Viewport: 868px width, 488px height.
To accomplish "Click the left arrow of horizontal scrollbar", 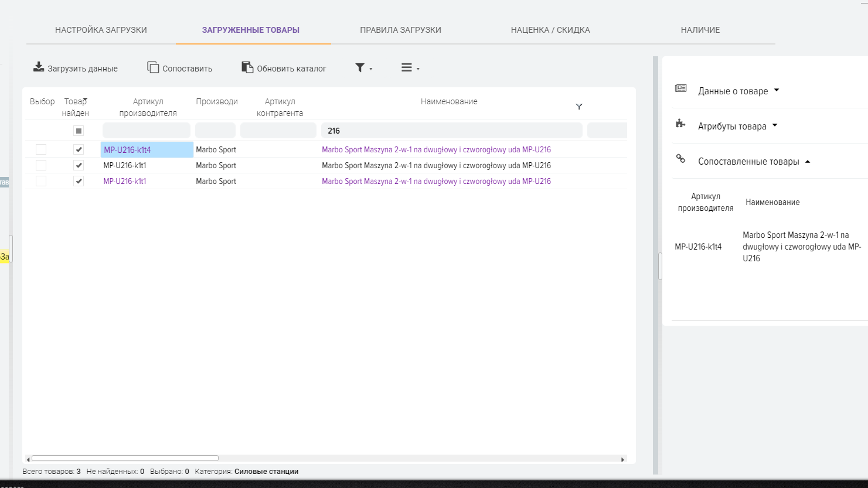I will pyautogui.click(x=28, y=459).
